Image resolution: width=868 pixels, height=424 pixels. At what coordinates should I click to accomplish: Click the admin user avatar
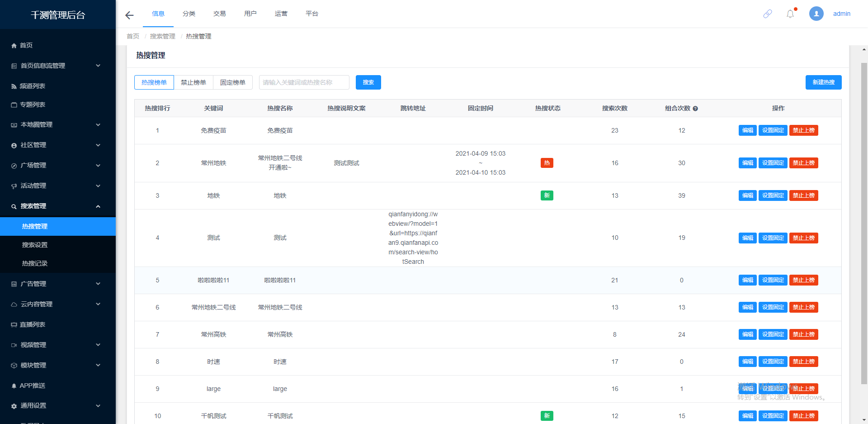pos(816,14)
